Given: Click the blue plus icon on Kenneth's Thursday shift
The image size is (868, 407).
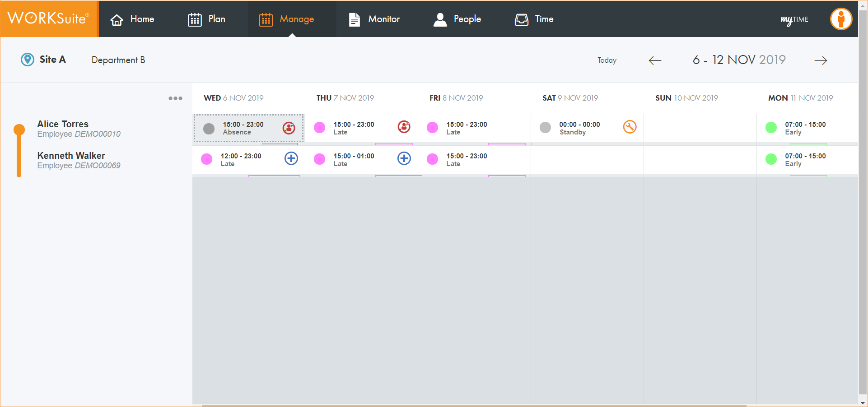Looking at the screenshot, I should point(404,158).
